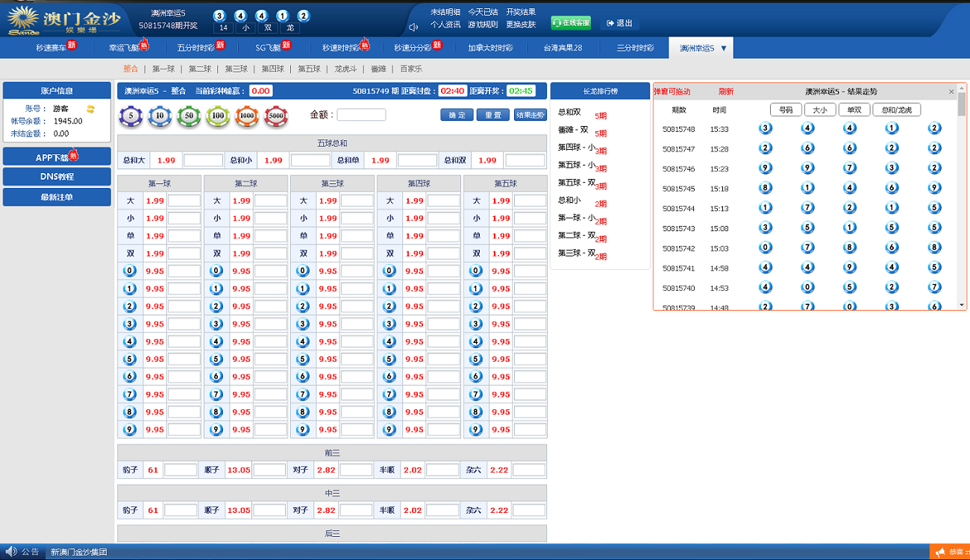The width and height of the screenshot is (970, 560).
Task: Select the 50 green betting chip
Action: [x=189, y=116]
